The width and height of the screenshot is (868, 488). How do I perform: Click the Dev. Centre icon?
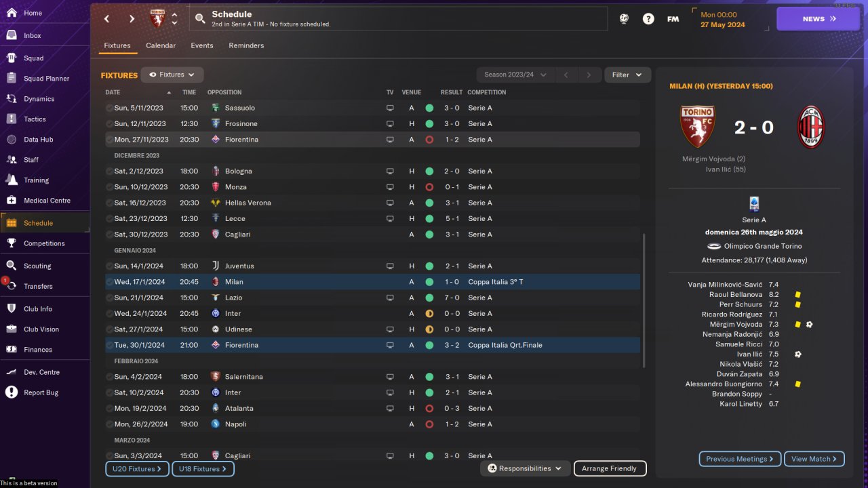[12, 372]
